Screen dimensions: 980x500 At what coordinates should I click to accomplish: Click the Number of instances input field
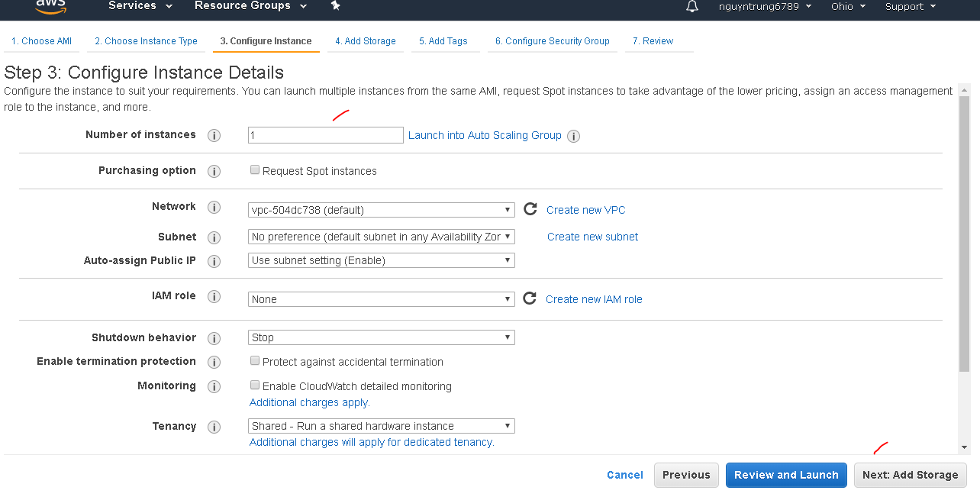(x=325, y=135)
